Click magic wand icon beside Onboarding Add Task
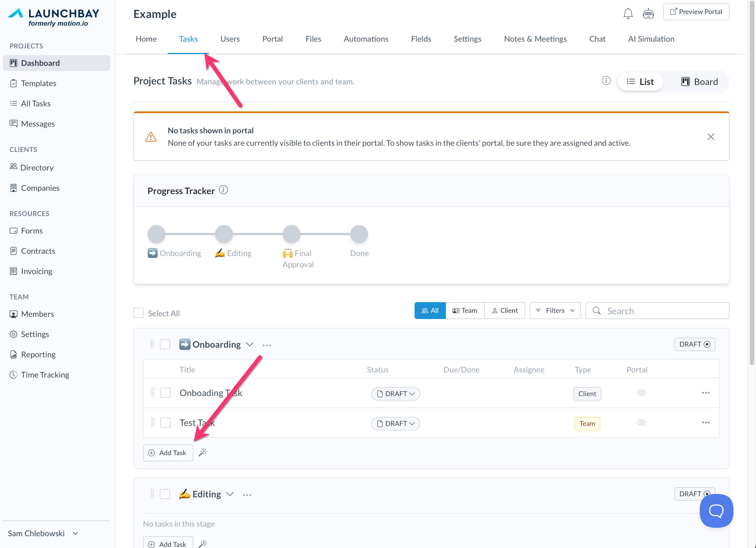Viewport: 756px width, 548px height. coord(203,452)
